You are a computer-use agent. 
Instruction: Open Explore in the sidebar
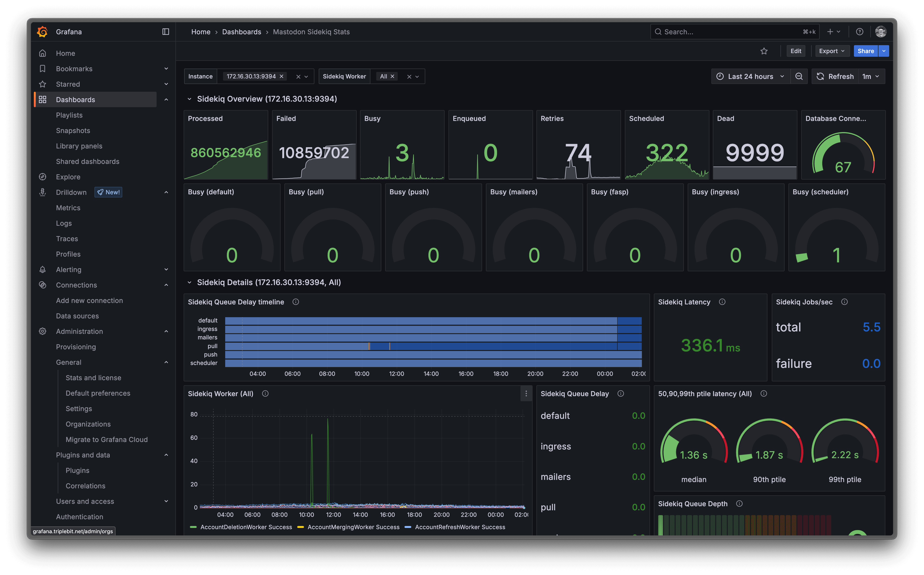68,177
